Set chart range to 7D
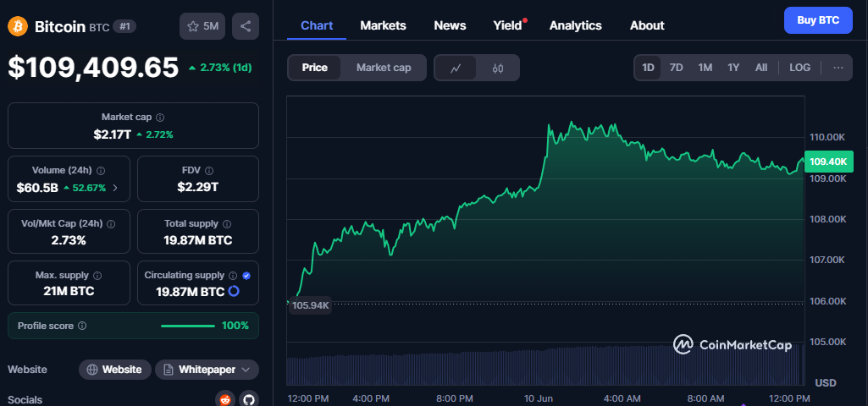The image size is (868, 406). pyautogui.click(x=676, y=68)
